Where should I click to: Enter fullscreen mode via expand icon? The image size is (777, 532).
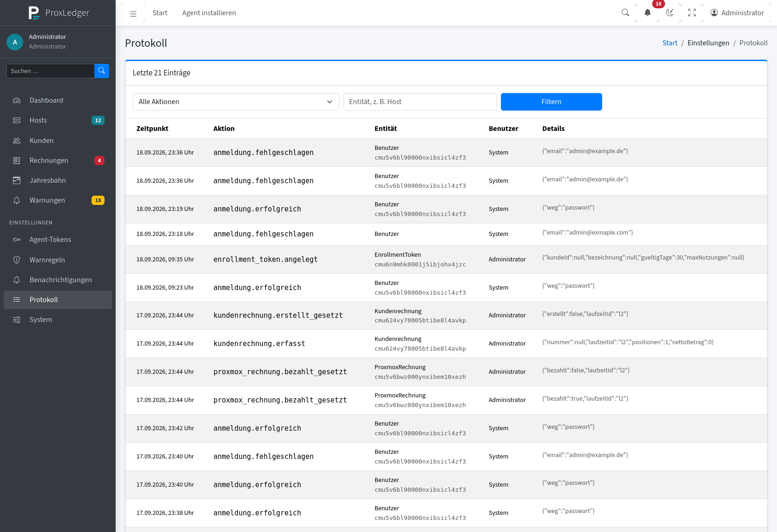(x=692, y=13)
